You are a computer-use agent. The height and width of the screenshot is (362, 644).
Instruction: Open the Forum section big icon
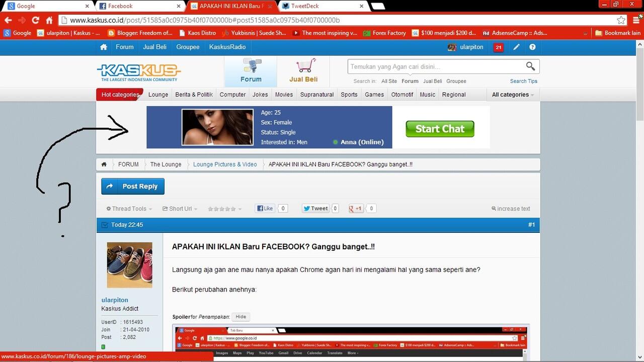tap(251, 71)
